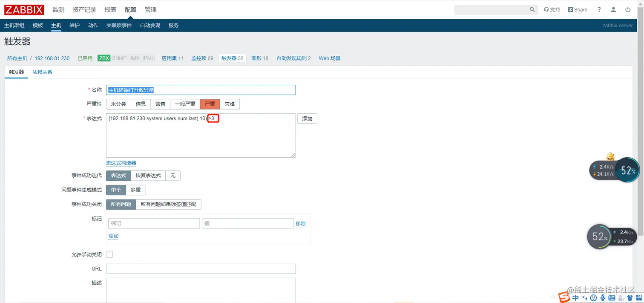Viewport: 644px width, 303px height.
Task: Open Web 场景 link
Action: click(x=330, y=58)
